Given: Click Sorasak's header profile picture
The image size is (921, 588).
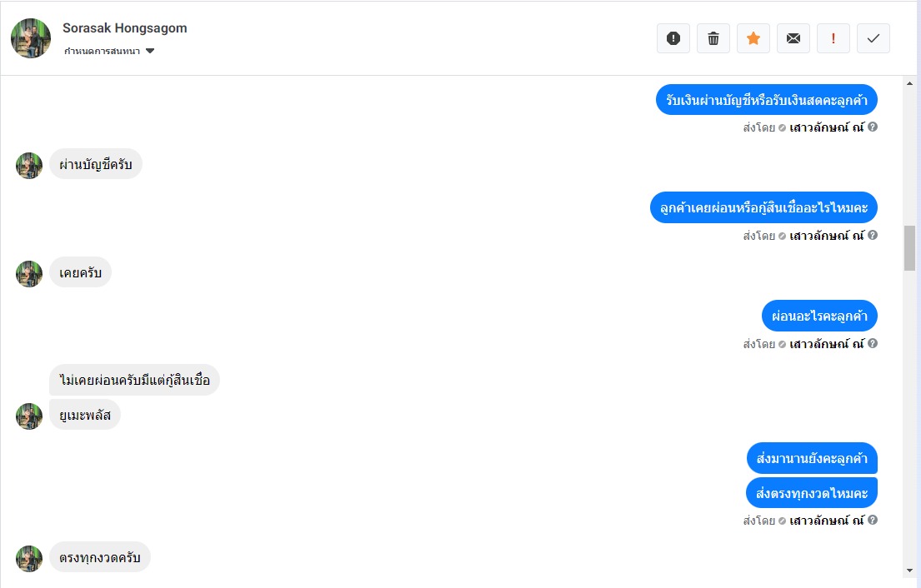Looking at the screenshot, I should [31, 38].
